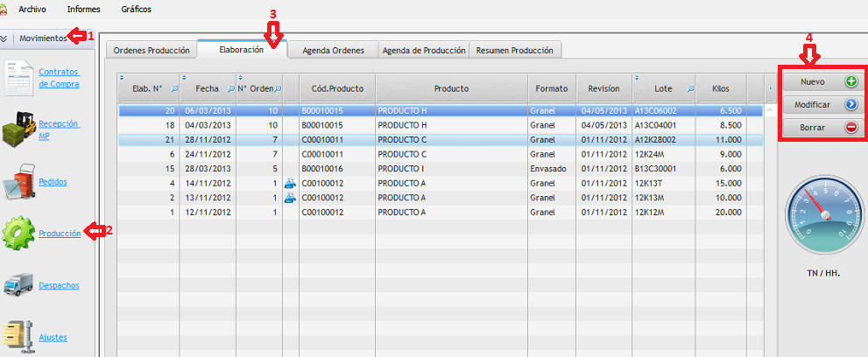The height and width of the screenshot is (357, 868).
Task: Sort arrows on Lote column
Action: [637, 77]
